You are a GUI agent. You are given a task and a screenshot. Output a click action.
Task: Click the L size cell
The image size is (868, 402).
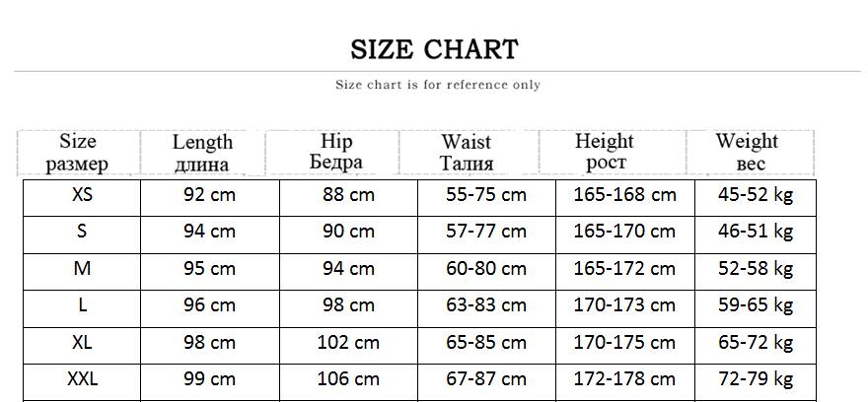tap(83, 305)
